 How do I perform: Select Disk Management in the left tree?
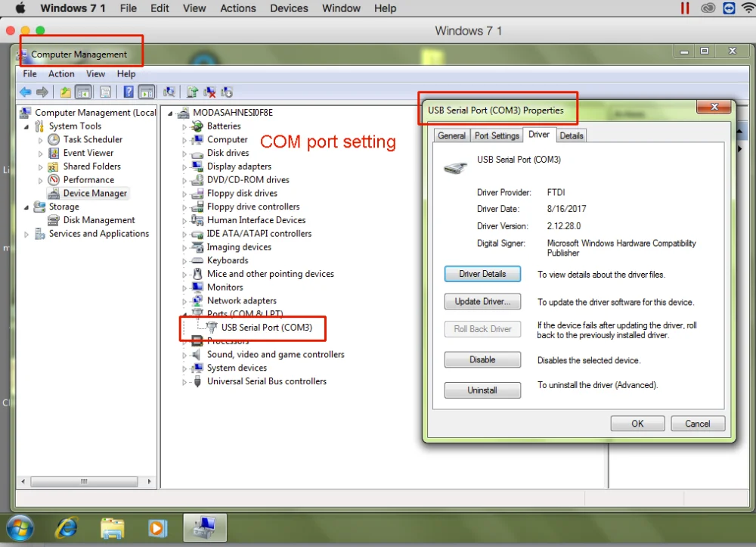click(99, 220)
